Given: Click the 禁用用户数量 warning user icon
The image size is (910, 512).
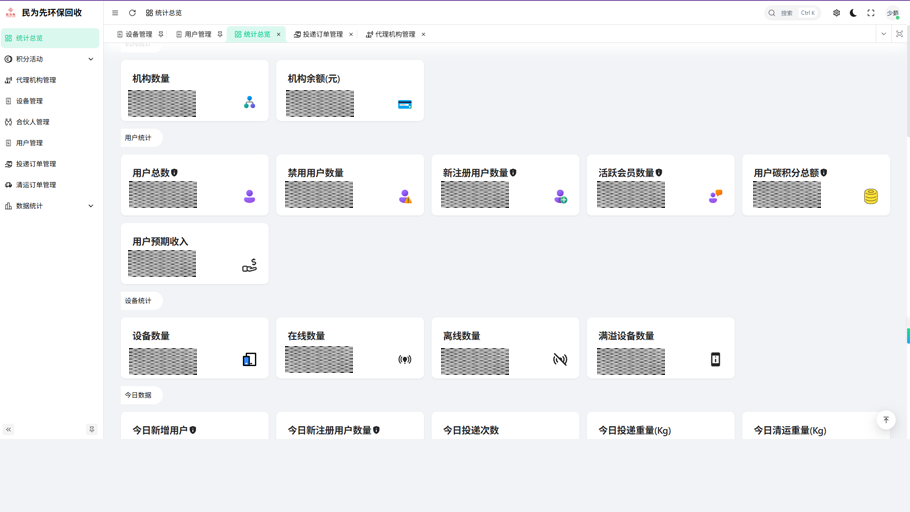Looking at the screenshot, I should click(x=405, y=197).
